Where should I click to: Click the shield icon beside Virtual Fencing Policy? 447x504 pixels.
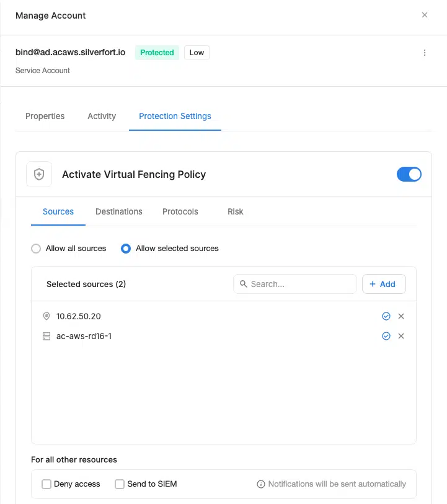[39, 175]
